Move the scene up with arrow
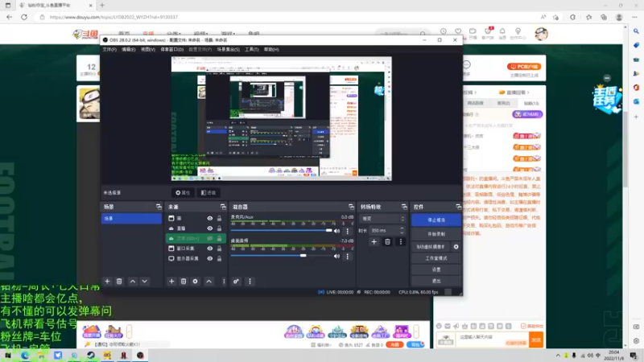 pos(133,281)
